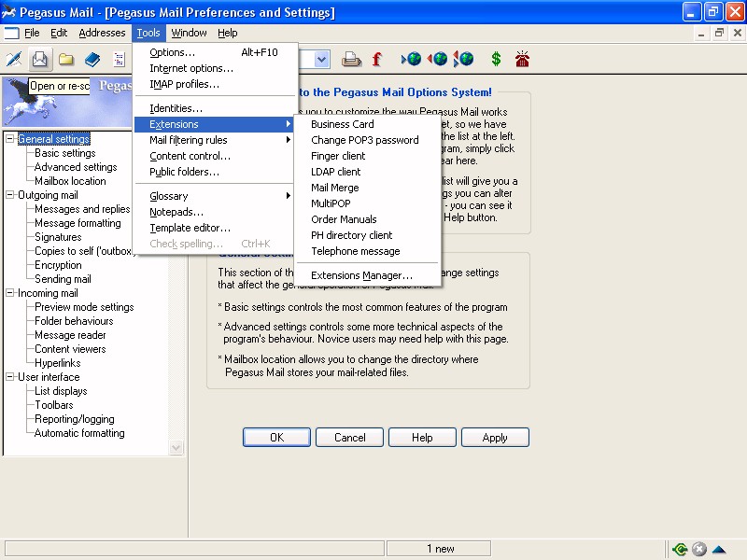This screenshot has height=560, width=747.
Task: Launch the LDAP client extension
Action: coord(367,172)
